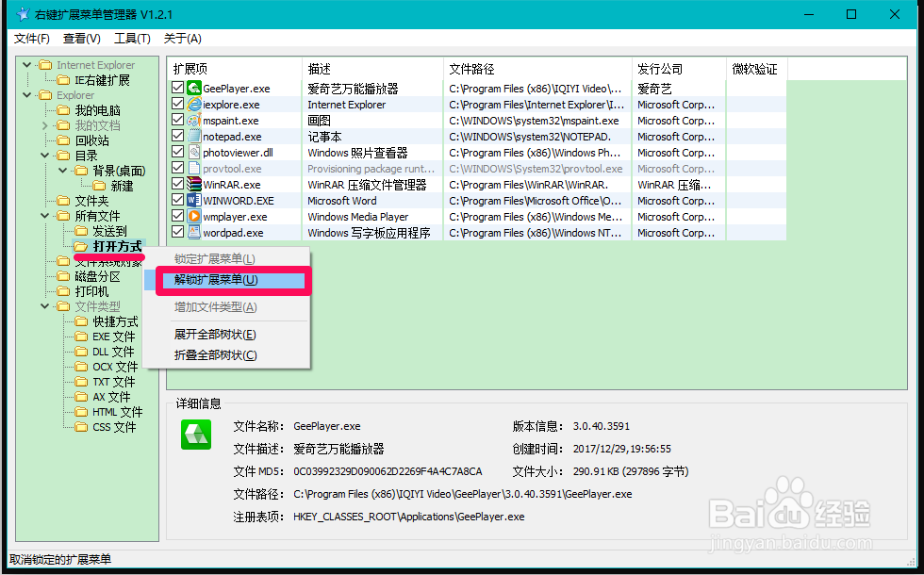Uncheck the GeePlayer.exe checkbox
This screenshot has width=924, height=575.
177,88
